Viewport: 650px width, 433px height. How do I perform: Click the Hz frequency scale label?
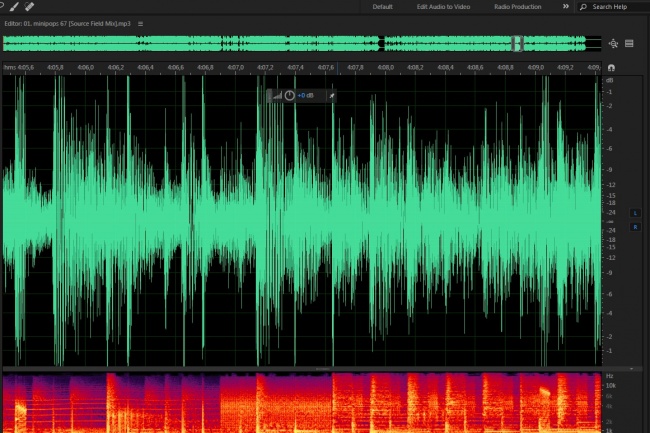point(609,376)
